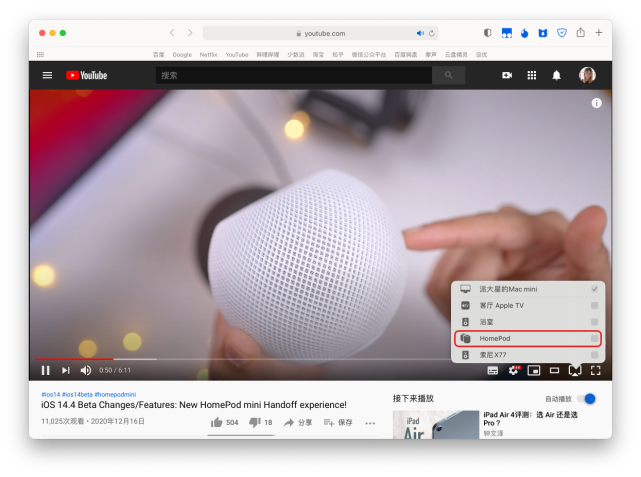Select 索尼 X77 device

(528, 355)
